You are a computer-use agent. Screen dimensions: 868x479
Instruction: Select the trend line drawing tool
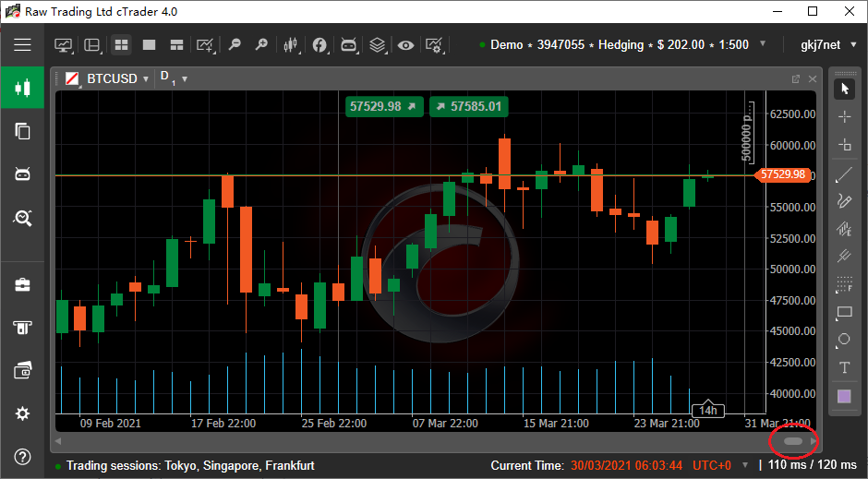pos(843,174)
